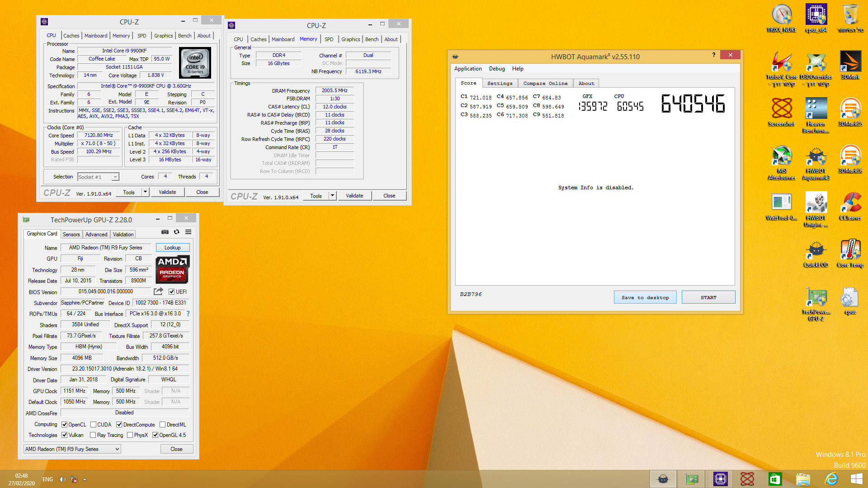Image resolution: width=868 pixels, height=488 pixels.
Task: Open TurboV_Core shortcut icon
Action: click(782, 69)
